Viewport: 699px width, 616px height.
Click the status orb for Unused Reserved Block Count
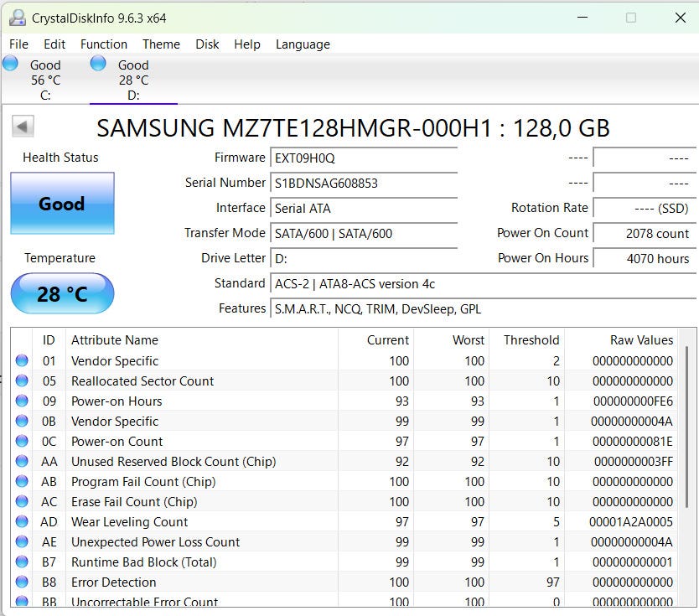pos(22,461)
